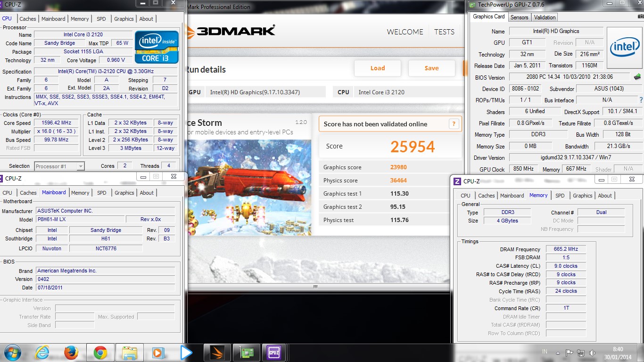644x362 pixels.
Task: Click the Core Voltage value 0.960 V
Action: click(x=116, y=60)
